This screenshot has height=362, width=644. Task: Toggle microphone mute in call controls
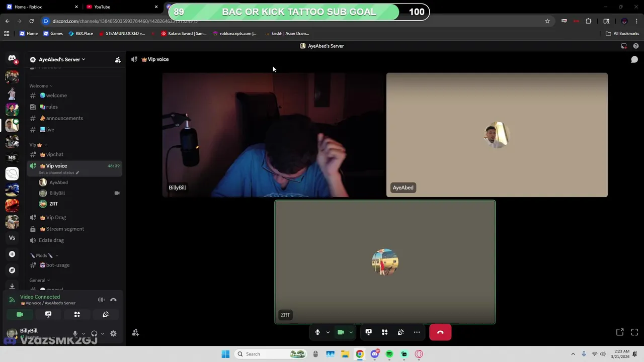click(317, 332)
